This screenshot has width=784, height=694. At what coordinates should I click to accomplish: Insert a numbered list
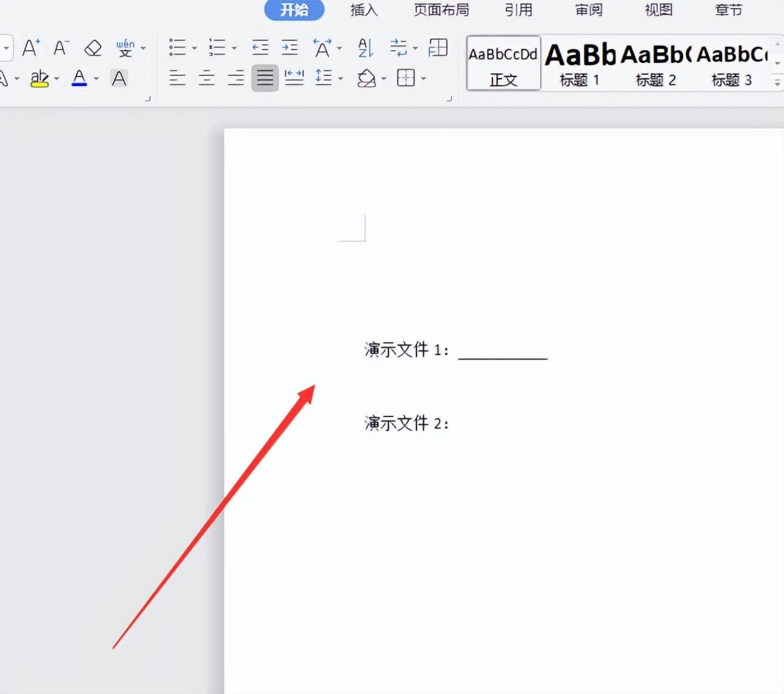(x=217, y=47)
